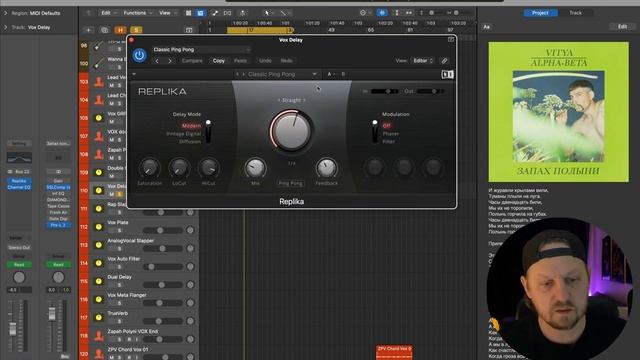The width and height of the screenshot is (640, 360).
Task: Expand the Region MIDI Defaults disclosure triangle
Action: [x=5, y=13]
